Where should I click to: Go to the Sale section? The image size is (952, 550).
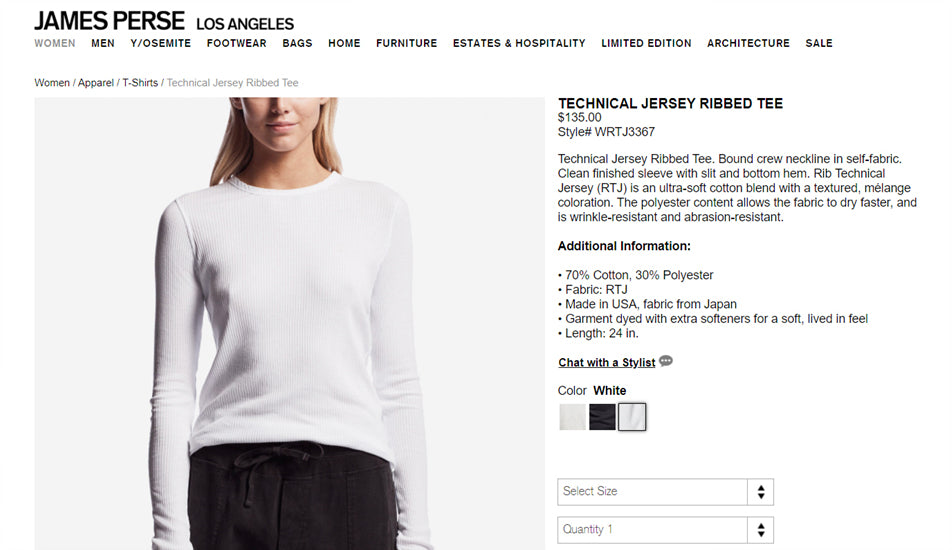coord(819,43)
